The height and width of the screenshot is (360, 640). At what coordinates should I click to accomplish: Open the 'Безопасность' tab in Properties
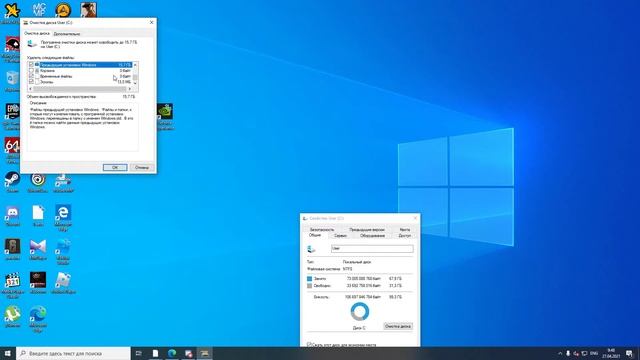pyautogui.click(x=322, y=229)
